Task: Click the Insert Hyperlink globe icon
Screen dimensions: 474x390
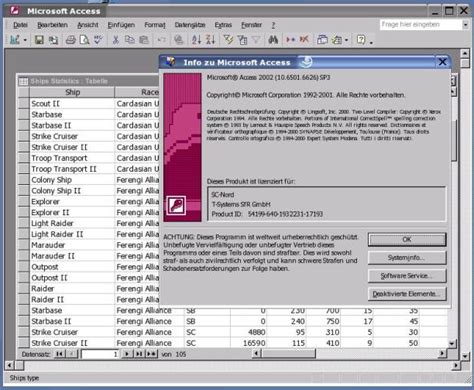Action: click(x=179, y=40)
